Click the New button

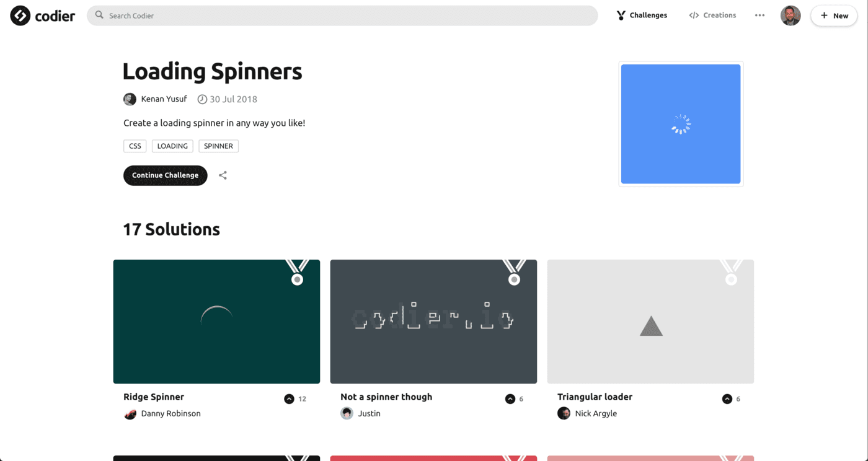834,15
